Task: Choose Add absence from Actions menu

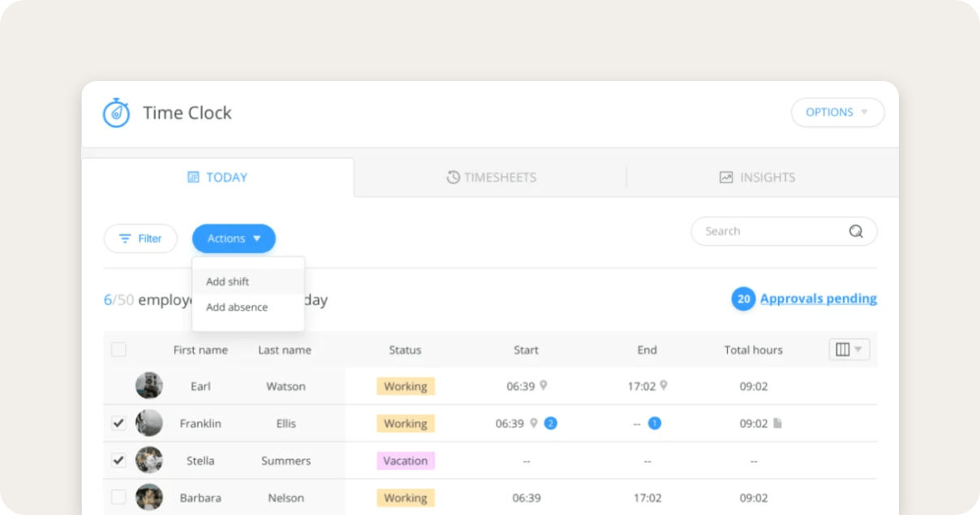Action: pyautogui.click(x=248, y=307)
